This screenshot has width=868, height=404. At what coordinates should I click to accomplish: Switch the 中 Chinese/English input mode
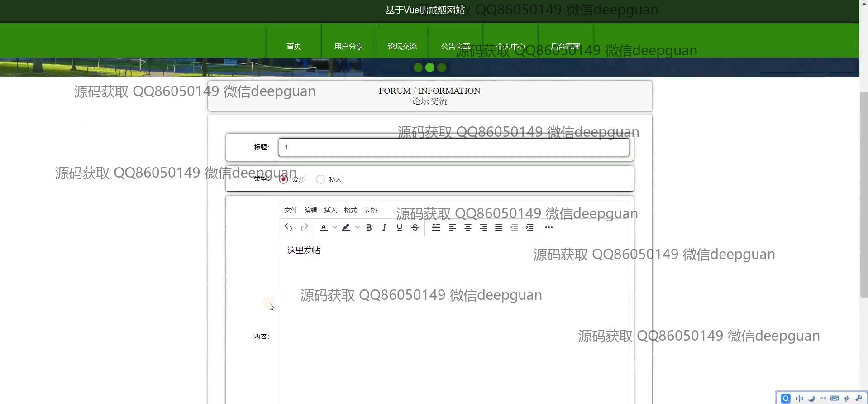[800, 399]
